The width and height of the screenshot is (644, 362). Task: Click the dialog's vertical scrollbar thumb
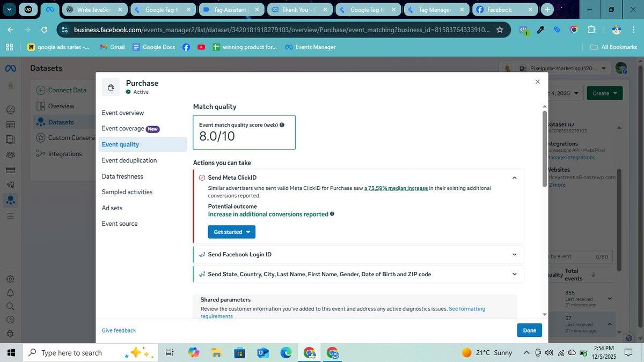545,149
